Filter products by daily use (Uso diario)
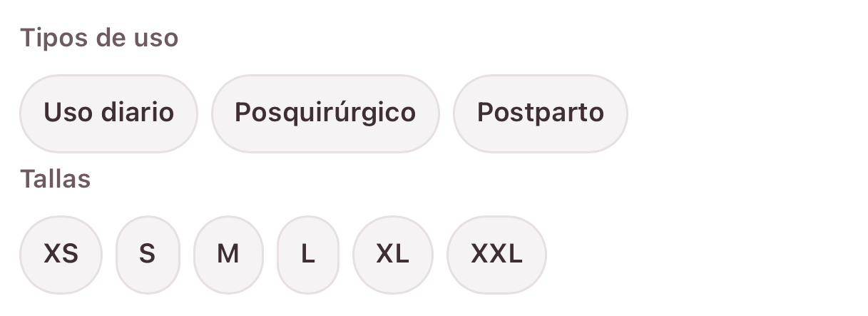 [x=108, y=113]
